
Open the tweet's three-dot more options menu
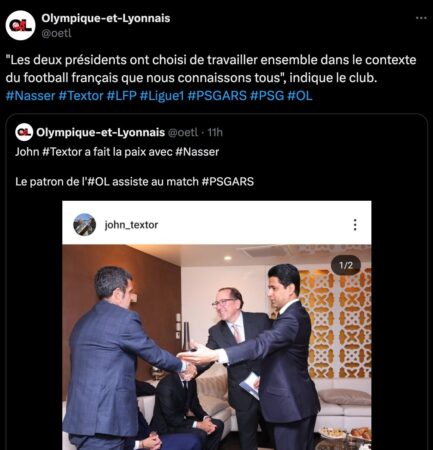pyautogui.click(x=421, y=18)
